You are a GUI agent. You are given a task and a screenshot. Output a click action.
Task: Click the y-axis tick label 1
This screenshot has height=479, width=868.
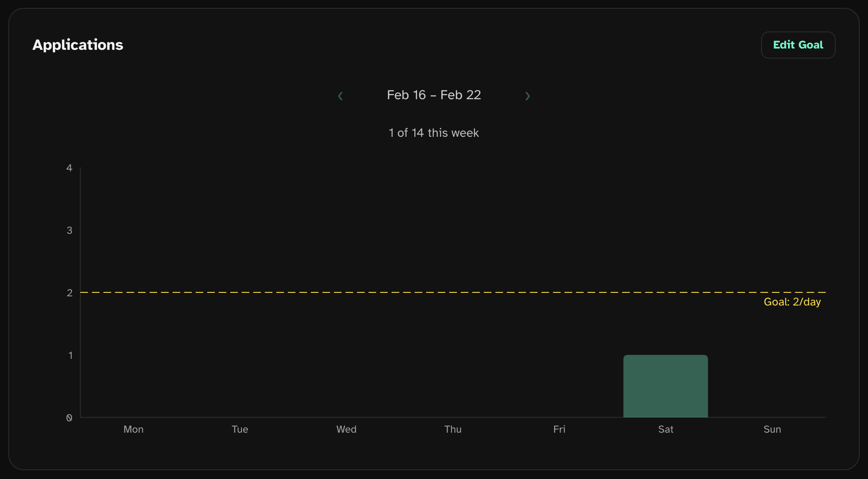(70, 355)
